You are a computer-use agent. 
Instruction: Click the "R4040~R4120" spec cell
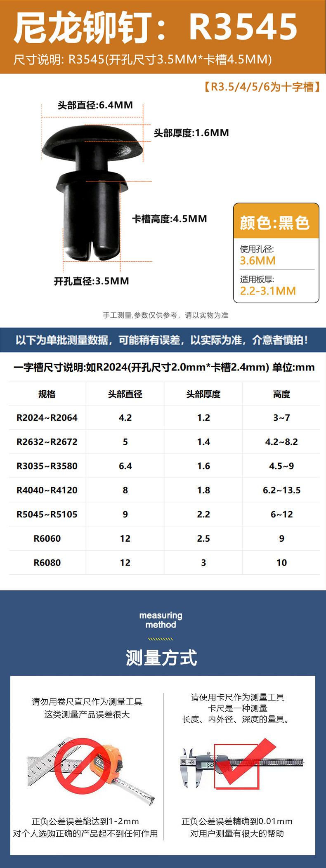click(x=47, y=490)
